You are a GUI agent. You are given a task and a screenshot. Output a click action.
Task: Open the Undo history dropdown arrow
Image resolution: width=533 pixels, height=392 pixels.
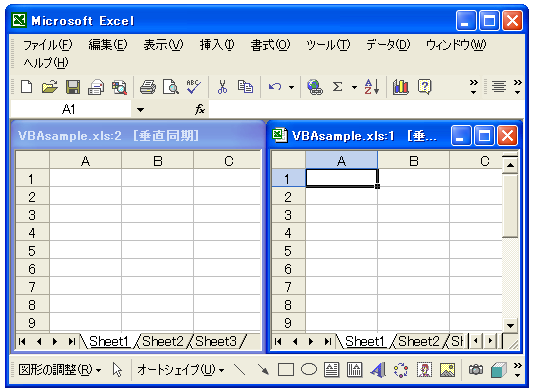(x=291, y=87)
